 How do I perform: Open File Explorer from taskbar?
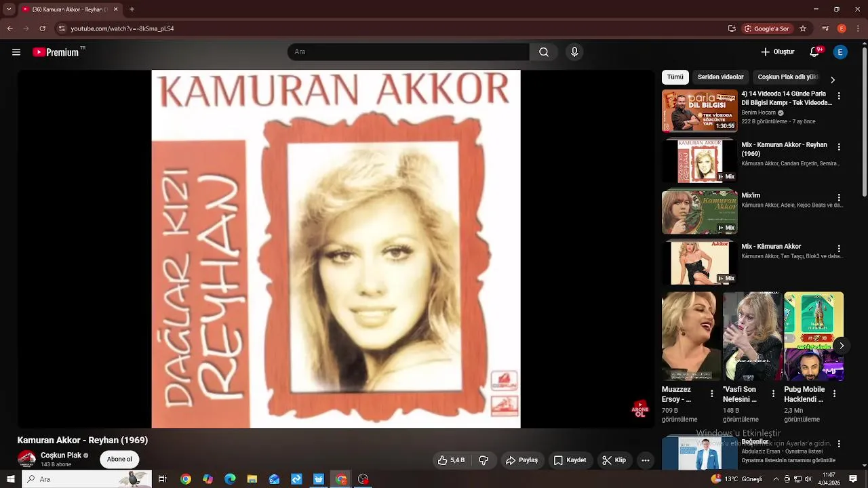tap(252, 479)
